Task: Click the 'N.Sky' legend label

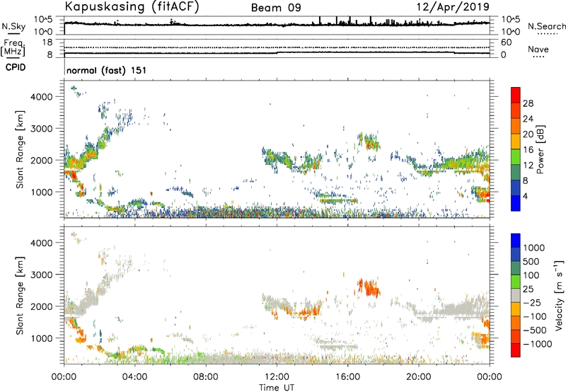Action: (x=13, y=26)
